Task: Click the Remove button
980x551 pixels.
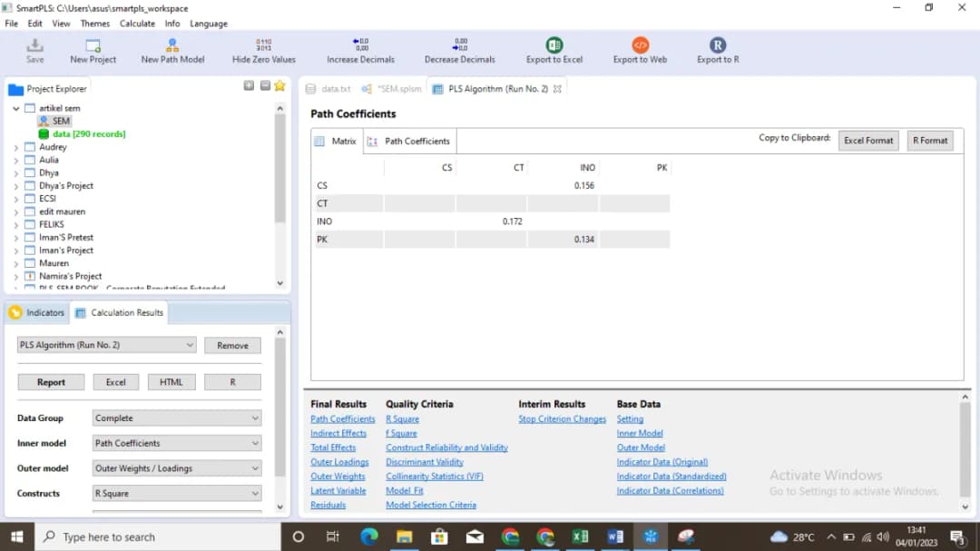Action: 232,345
